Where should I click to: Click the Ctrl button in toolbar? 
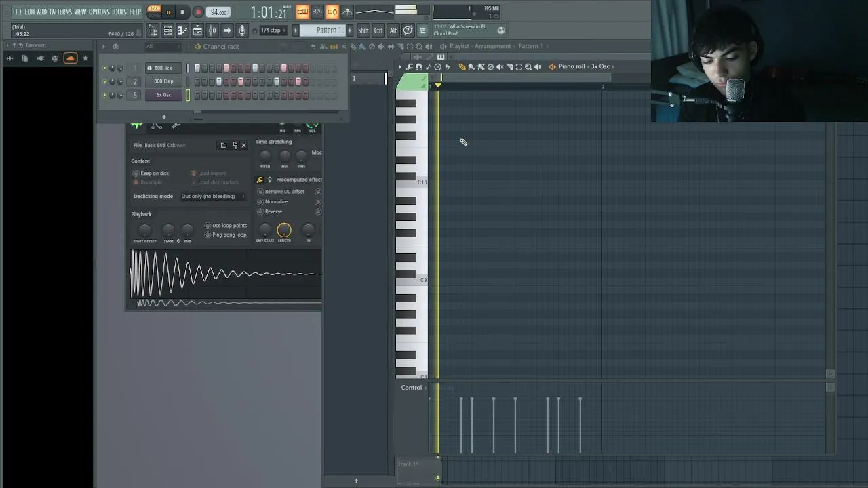coord(378,30)
